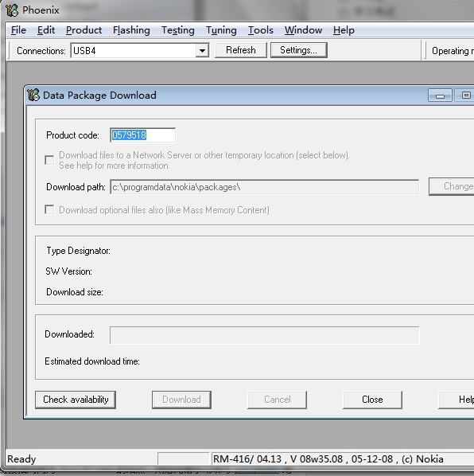Open the Help menu
The height and width of the screenshot is (476, 474).
point(344,30)
